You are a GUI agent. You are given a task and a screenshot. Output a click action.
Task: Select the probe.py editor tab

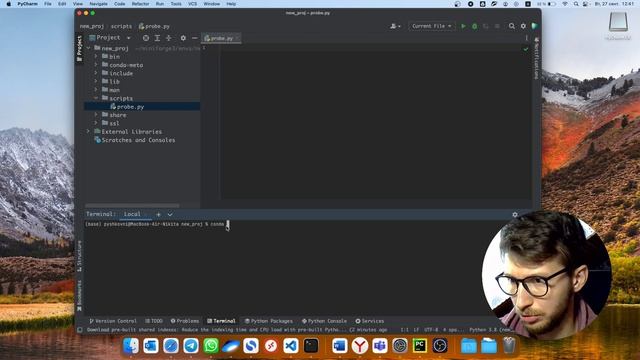222,38
